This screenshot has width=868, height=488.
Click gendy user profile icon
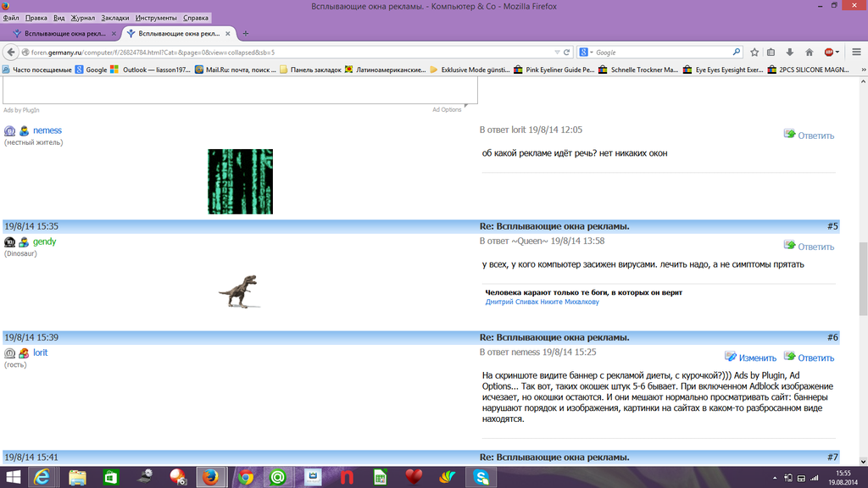23,241
